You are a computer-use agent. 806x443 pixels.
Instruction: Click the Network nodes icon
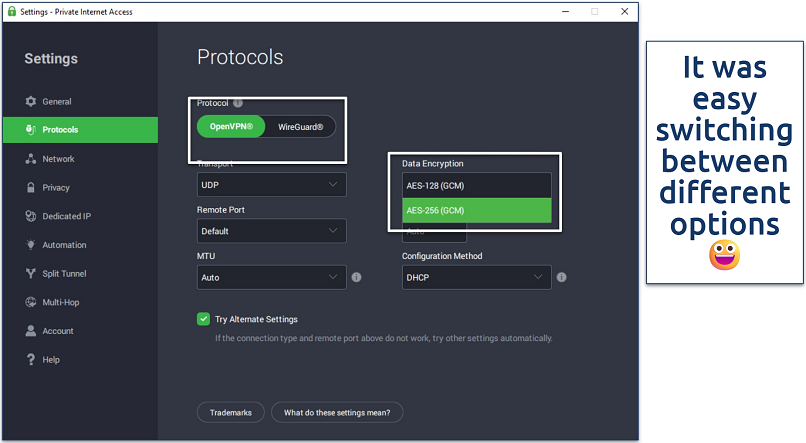coord(31,159)
